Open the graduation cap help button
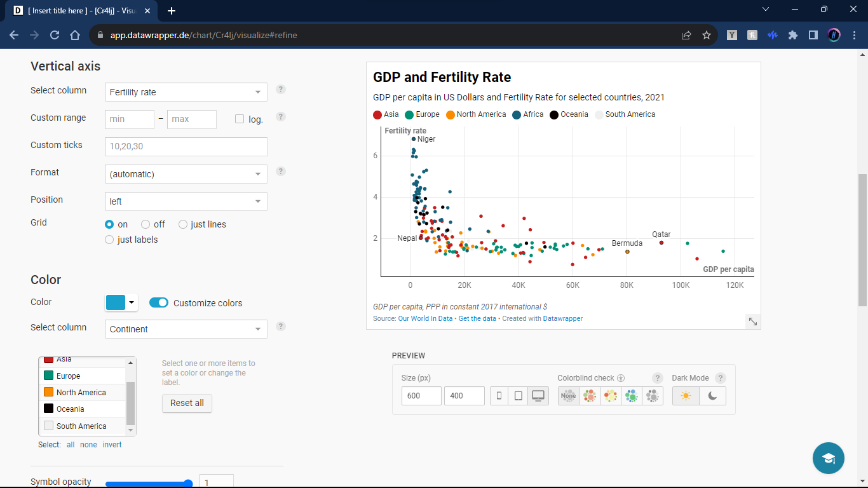This screenshot has width=868, height=488. pos(828,458)
